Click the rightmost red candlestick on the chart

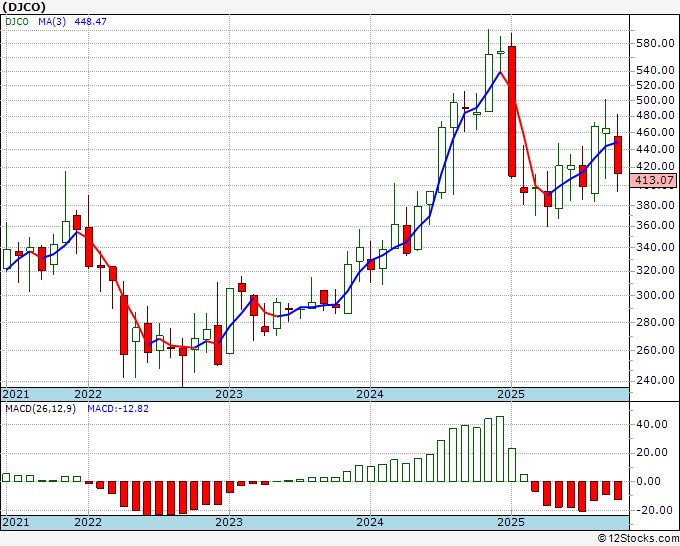(x=618, y=155)
